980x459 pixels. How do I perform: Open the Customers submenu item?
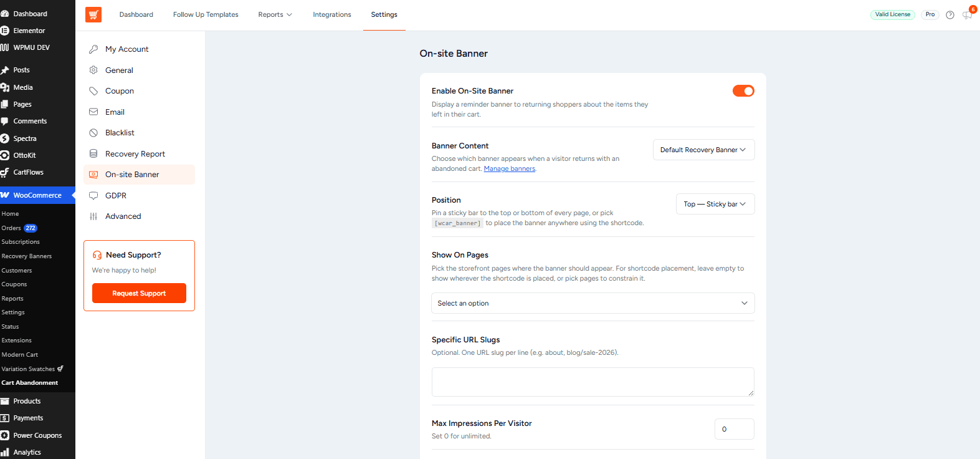(17, 271)
